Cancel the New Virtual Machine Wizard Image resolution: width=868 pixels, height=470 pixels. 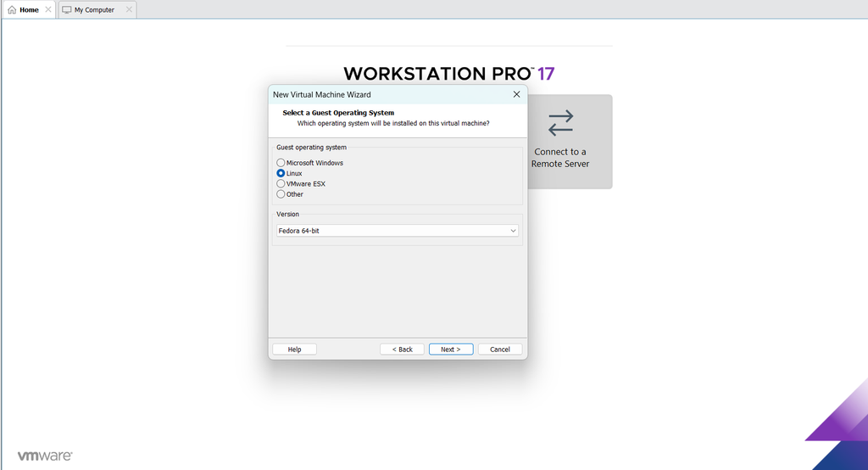click(500, 350)
